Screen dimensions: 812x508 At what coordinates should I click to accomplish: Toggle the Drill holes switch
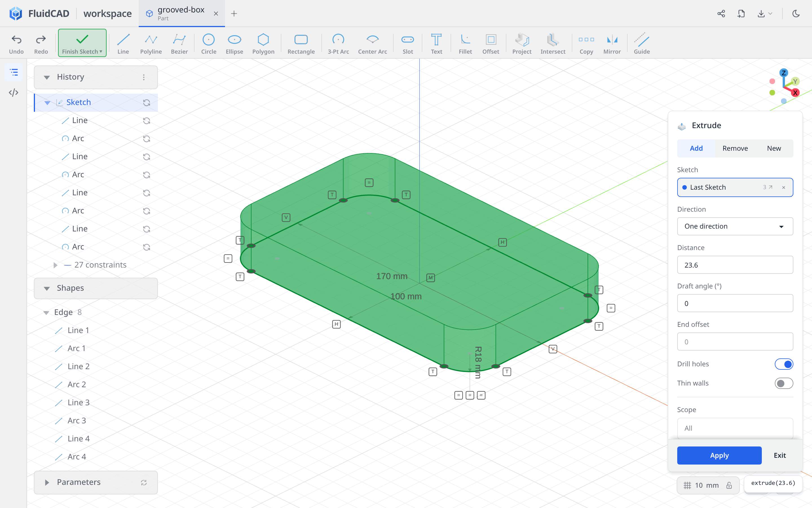[784, 364]
